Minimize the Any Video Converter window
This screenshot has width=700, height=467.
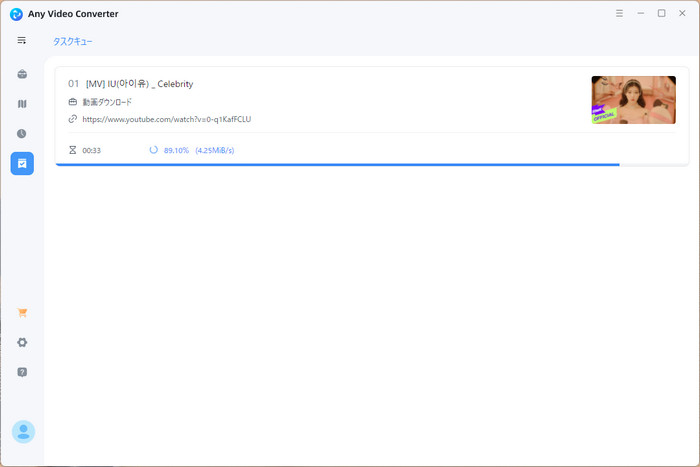(640, 14)
